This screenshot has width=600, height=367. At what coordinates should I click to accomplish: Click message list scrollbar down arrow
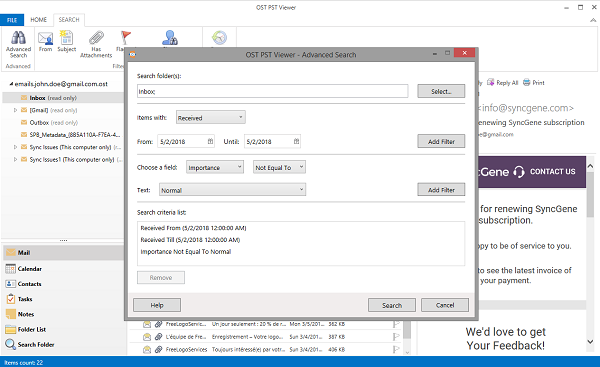[407, 352]
